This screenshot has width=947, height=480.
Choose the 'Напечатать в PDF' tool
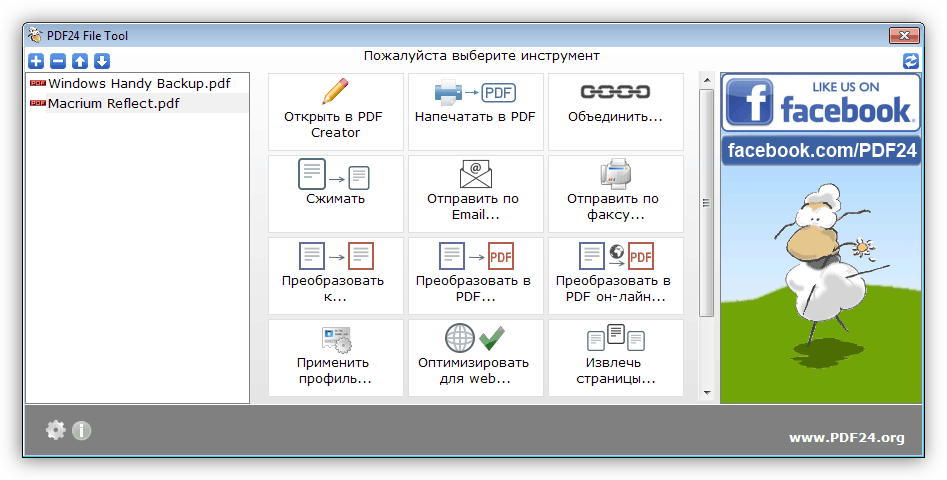click(x=475, y=111)
